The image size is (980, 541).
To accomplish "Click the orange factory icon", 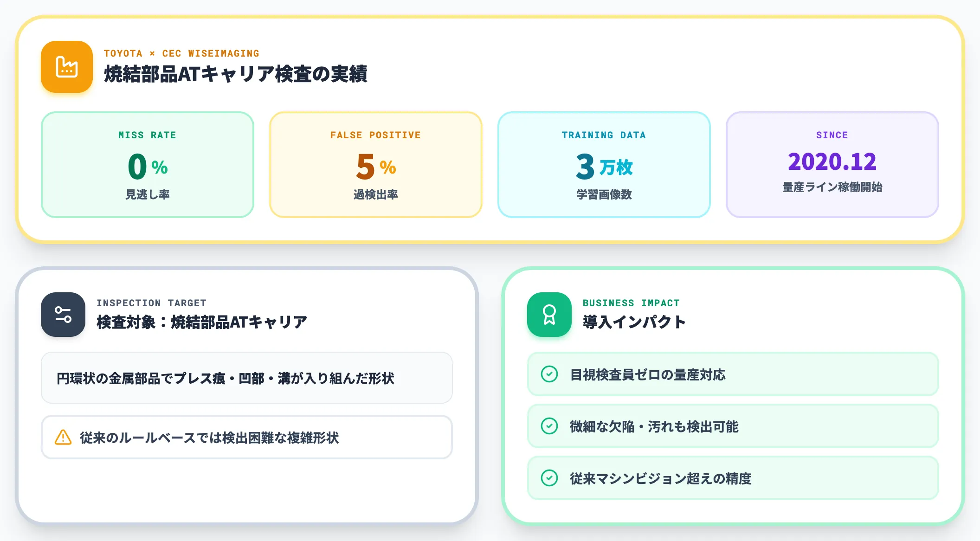I will [x=67, y=67].
